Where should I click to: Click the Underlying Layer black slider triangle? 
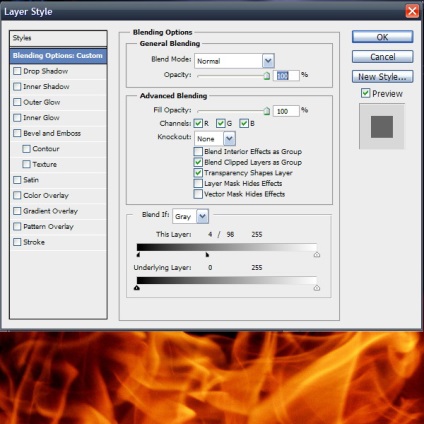click(x=137, y=288)
